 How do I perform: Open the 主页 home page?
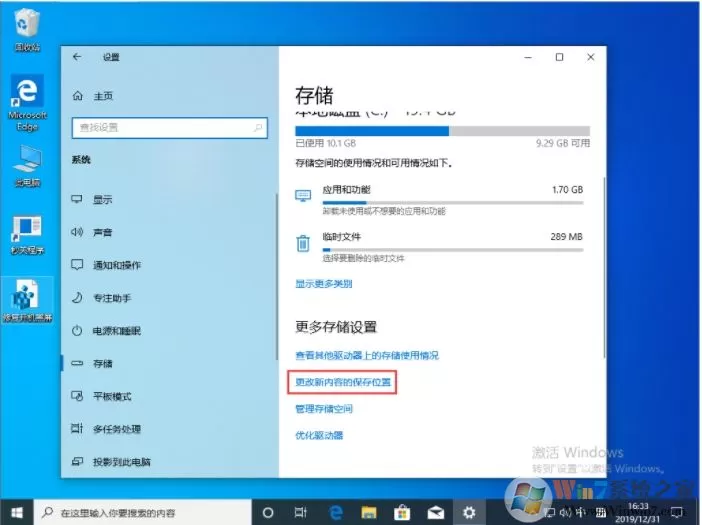[93, 96]
